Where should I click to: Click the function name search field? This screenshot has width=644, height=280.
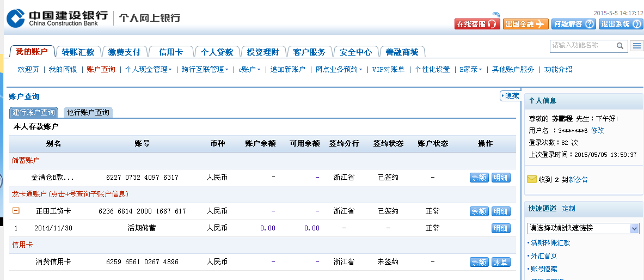[x=581, y=46]
